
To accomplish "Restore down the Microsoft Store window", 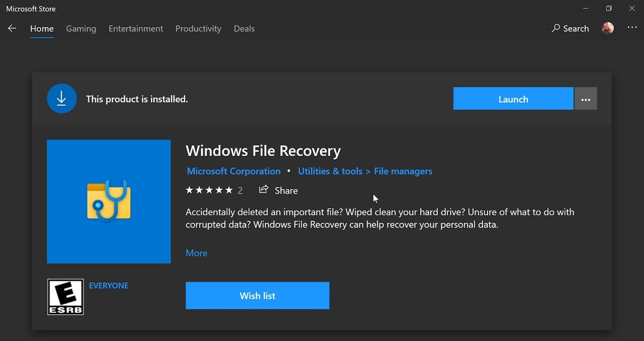I will coord(609,9).
